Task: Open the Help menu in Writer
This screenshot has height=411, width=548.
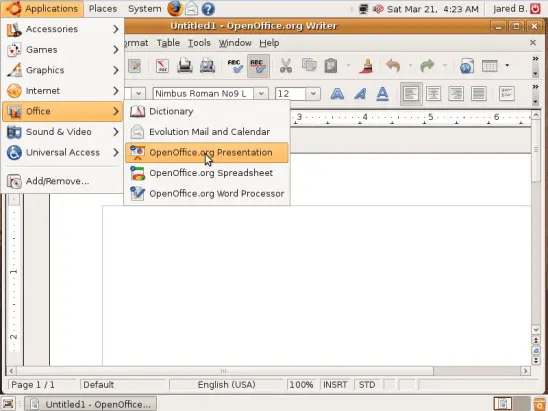Action: 269,43
